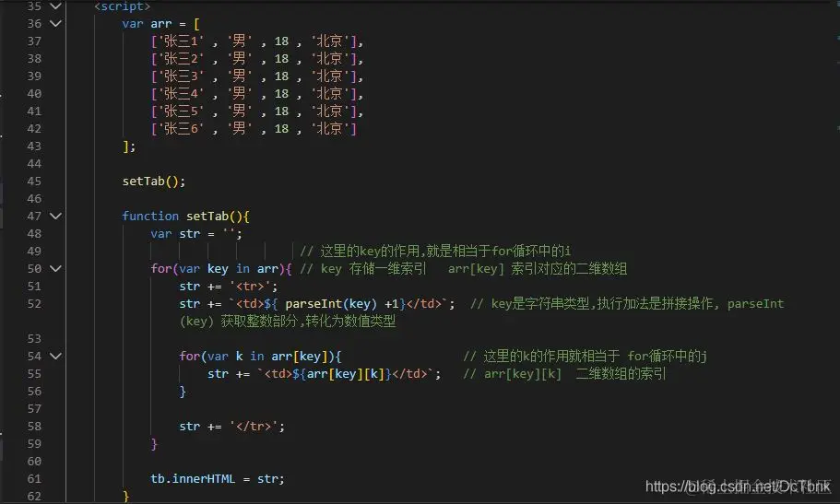The height and width of the screenshot is (504, 840).
Task: Click line number 37 in the gutter
Action: (x=34, y=41)
